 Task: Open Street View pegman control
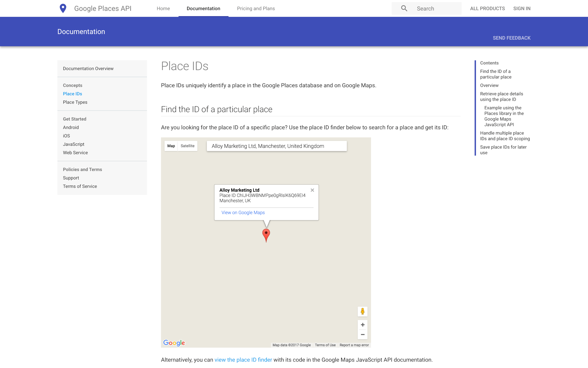tap(362, 311)
